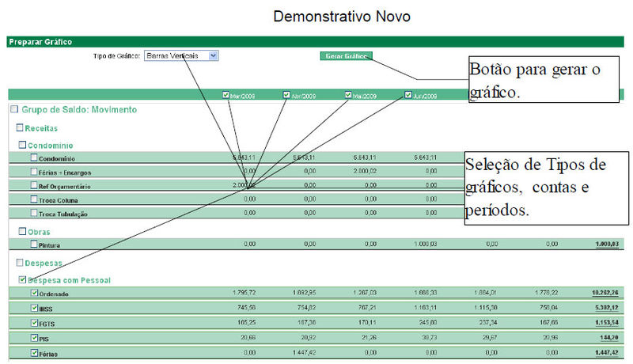The height and width of the screenshot is (364, 633).
Task: Uncheck the Despesa com Pessoal checkbox
Action: click(22, 279)
